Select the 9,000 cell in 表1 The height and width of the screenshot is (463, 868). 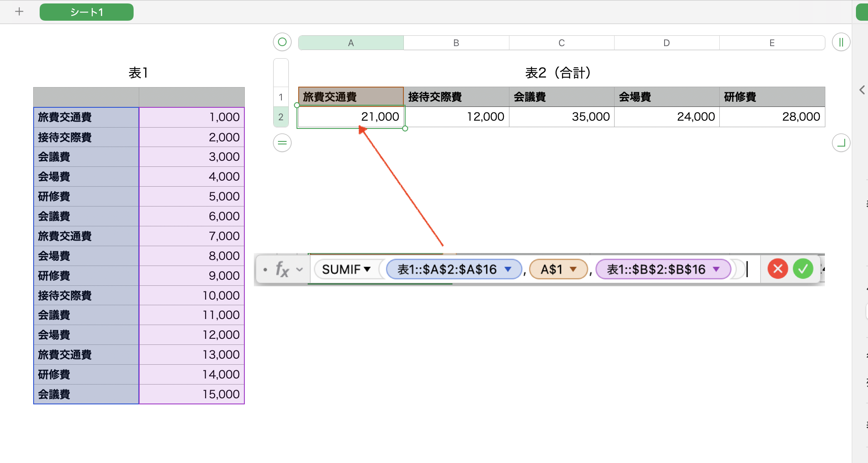pyautogui.click(x=191, y=276)
